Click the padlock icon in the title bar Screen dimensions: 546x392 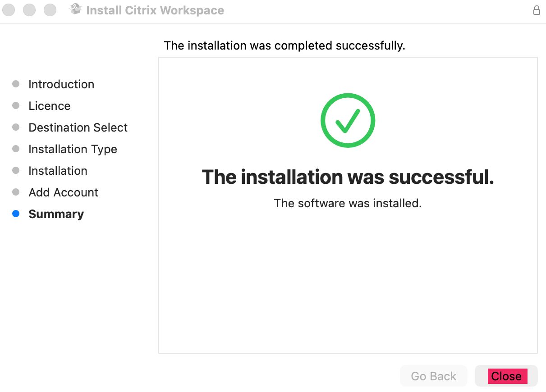point(537,10)
